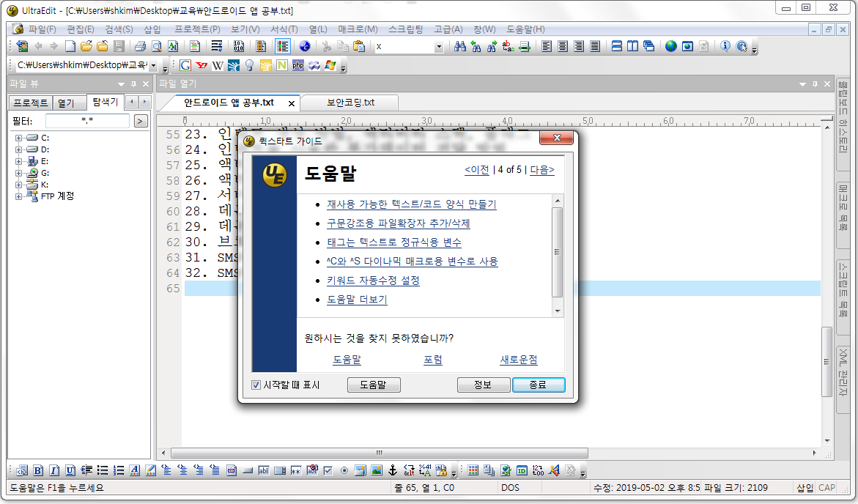Click the PHP reference icon
The height and width of the screenshot is (504, 858).
(297, 66)
